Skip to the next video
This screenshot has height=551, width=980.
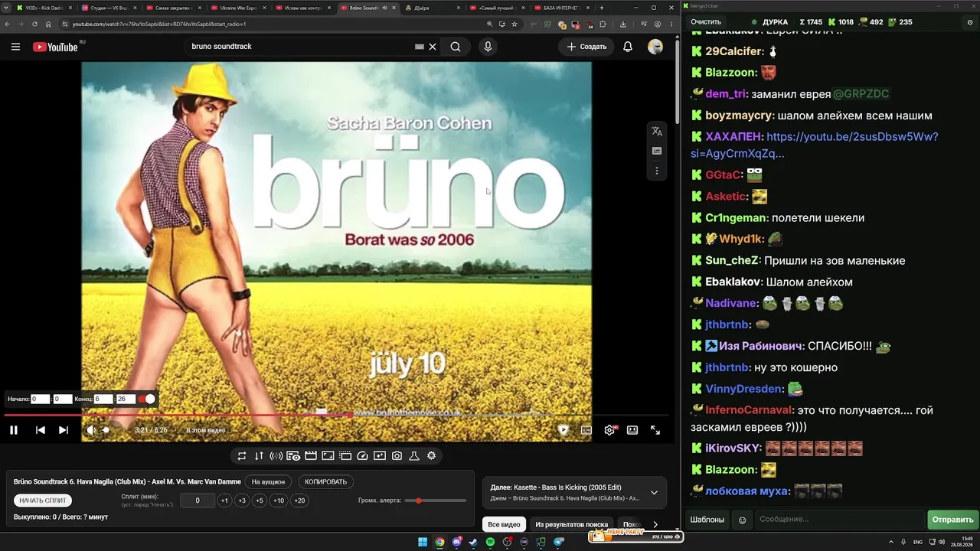click(x=64, y=430)
